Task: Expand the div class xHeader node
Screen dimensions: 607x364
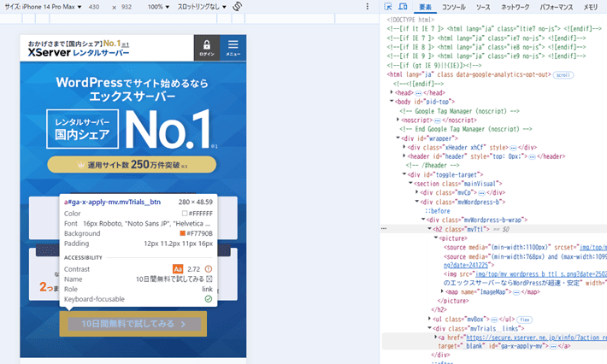Action: pos(404,147)
